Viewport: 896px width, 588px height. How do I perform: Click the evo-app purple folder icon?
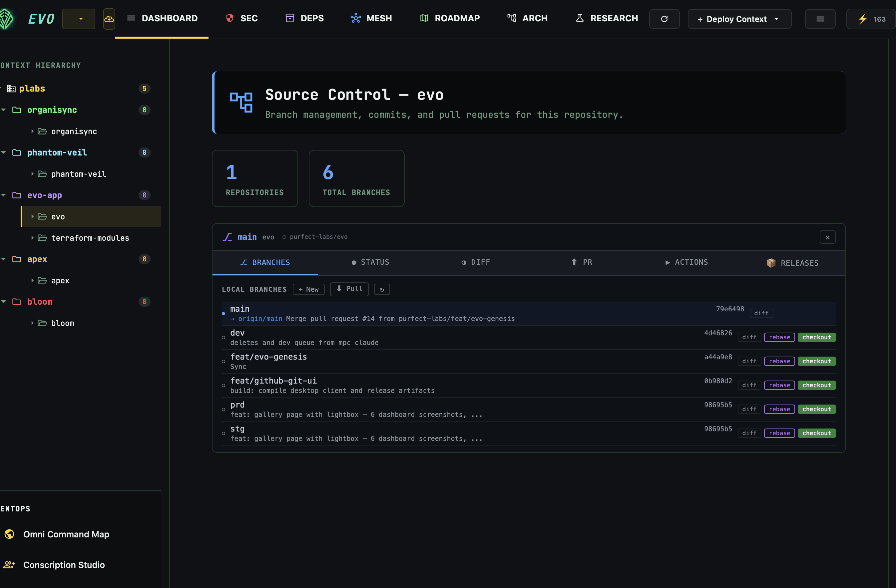[x=17, y=195]
